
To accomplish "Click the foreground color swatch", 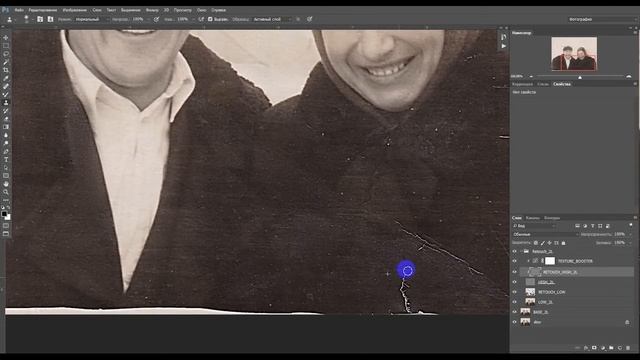I will point(4,213).
